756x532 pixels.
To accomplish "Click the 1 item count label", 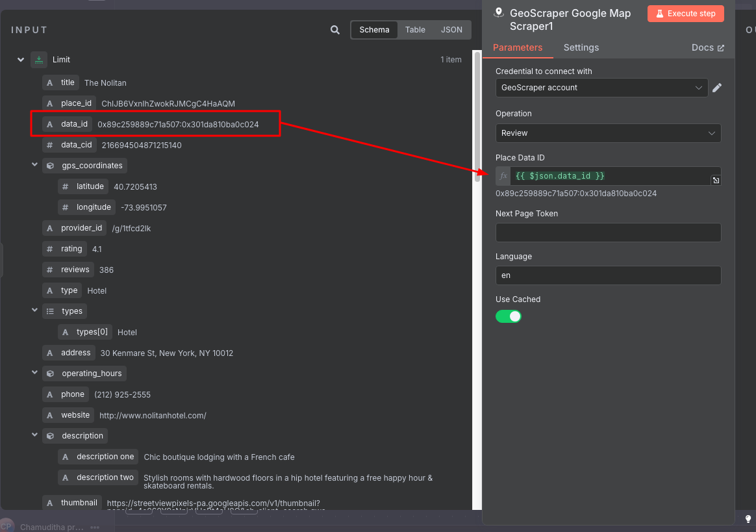I will 450,60.
